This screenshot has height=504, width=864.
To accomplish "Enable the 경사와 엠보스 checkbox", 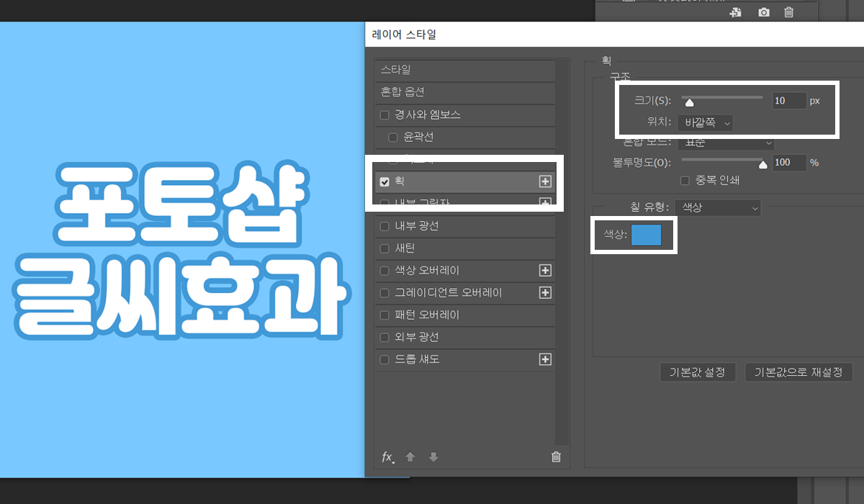I will (x=384, y=115).
